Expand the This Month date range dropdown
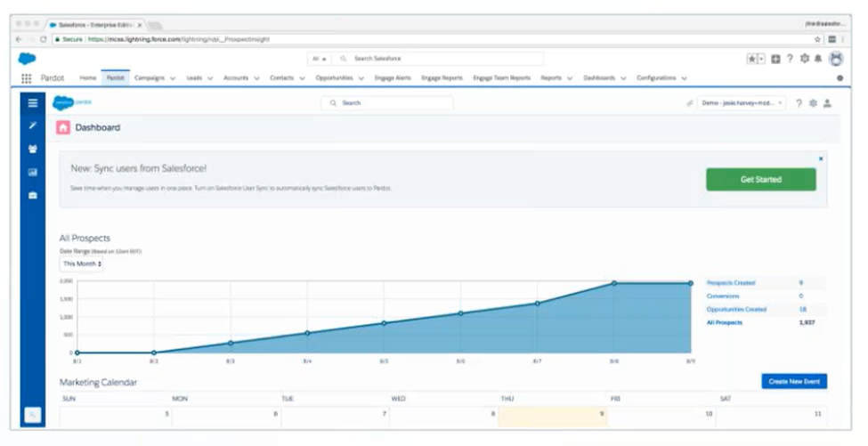This screenshot has width=868, height=446. click(81, 264)
